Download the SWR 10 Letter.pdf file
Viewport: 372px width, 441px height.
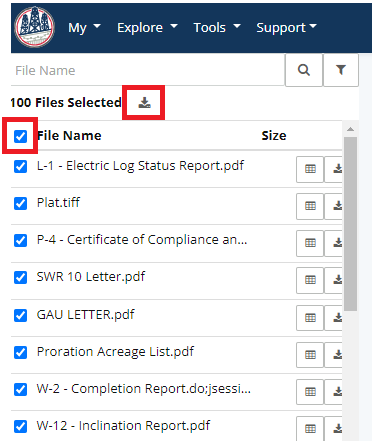[335, 280]
